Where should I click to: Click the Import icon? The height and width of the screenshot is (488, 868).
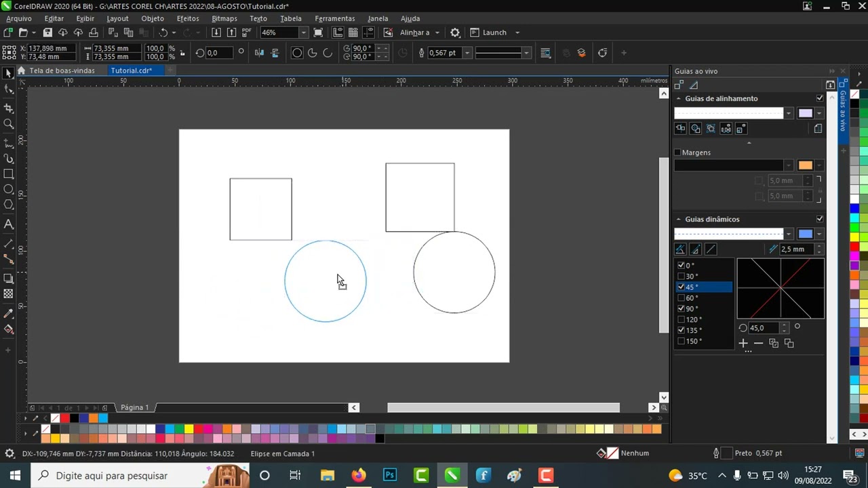click(x=216, y=33)
